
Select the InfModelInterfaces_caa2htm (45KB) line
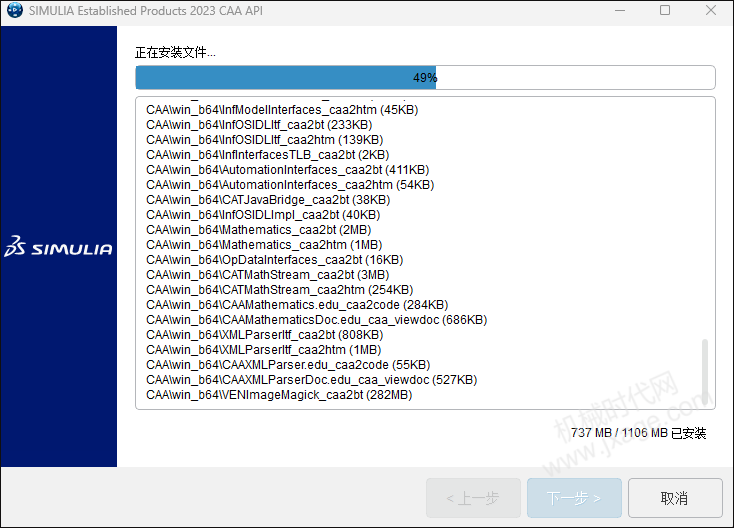[x=282, y=110]
